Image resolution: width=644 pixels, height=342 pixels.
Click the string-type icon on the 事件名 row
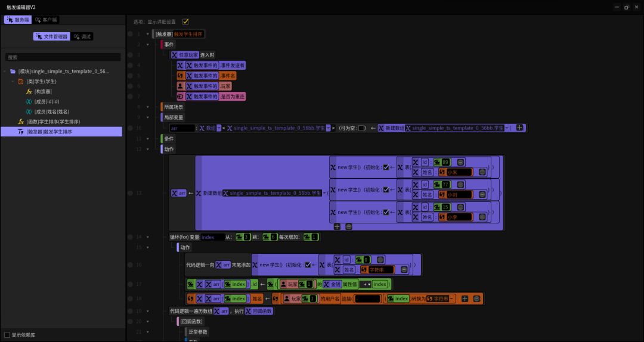click(x=180, y=76)
